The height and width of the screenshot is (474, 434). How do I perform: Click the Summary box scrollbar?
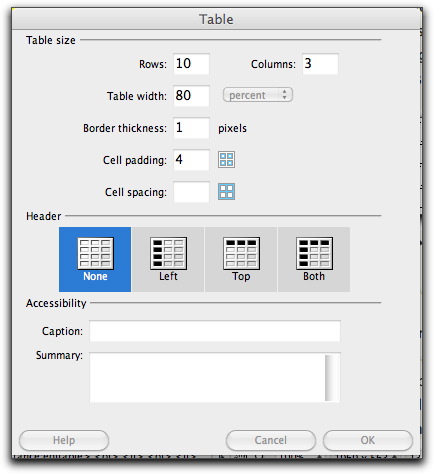click(332, 378)
